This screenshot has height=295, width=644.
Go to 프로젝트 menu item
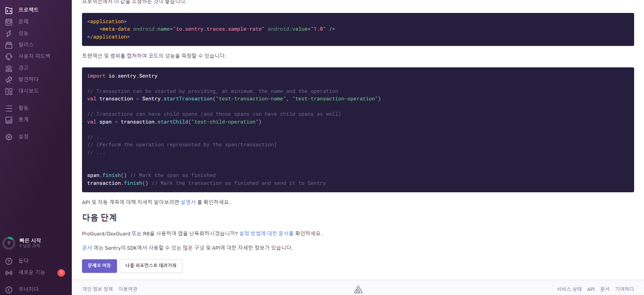(29, 10)
